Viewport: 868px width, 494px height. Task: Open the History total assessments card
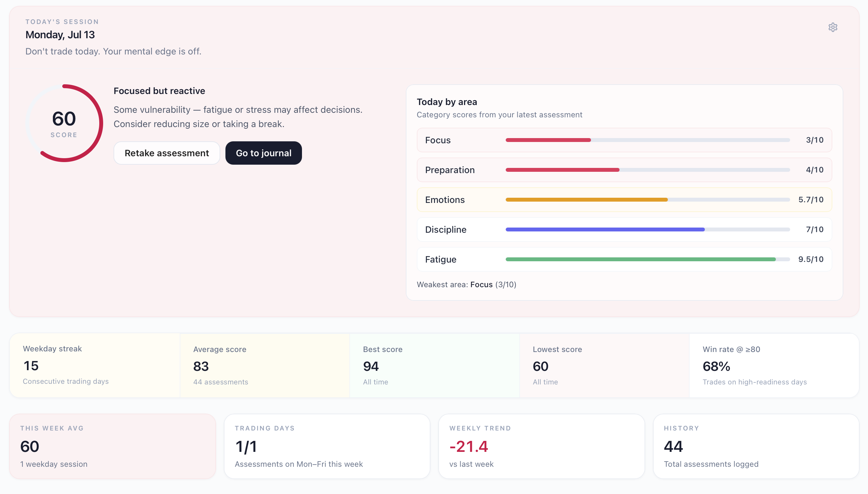(x=756, y=446)
